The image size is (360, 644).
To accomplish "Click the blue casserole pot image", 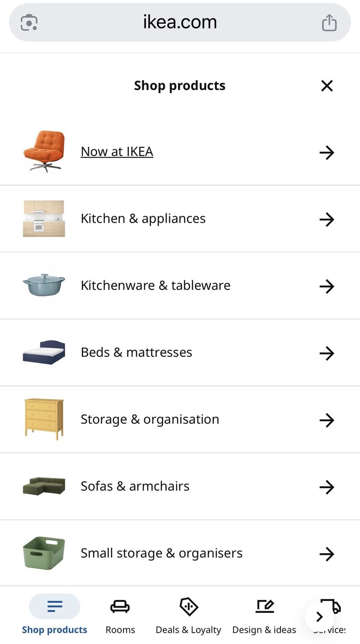I will (44, 285).
